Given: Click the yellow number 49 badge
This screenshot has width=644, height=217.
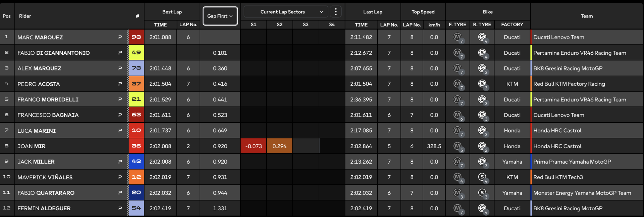Looking at the screenshot, I should pyautogui.click(x=136, y=53).
